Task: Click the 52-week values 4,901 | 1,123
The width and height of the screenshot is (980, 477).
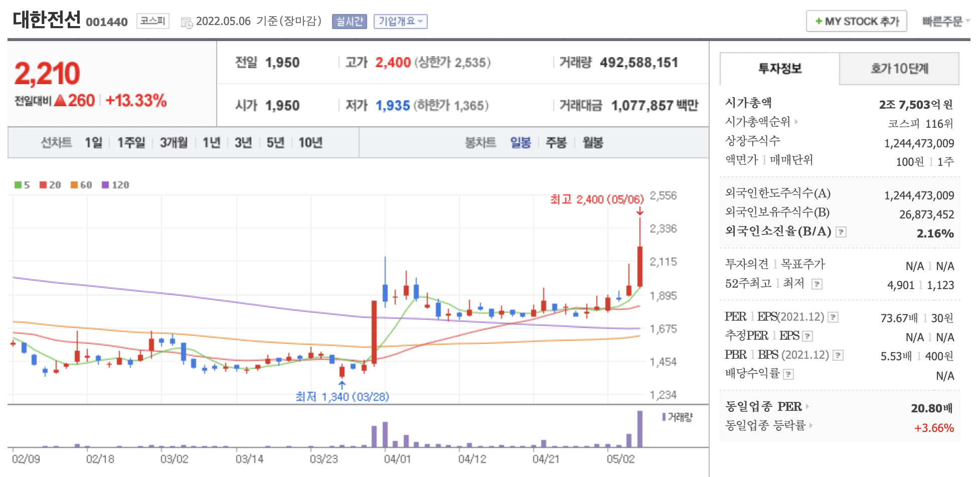Action: 921,285
